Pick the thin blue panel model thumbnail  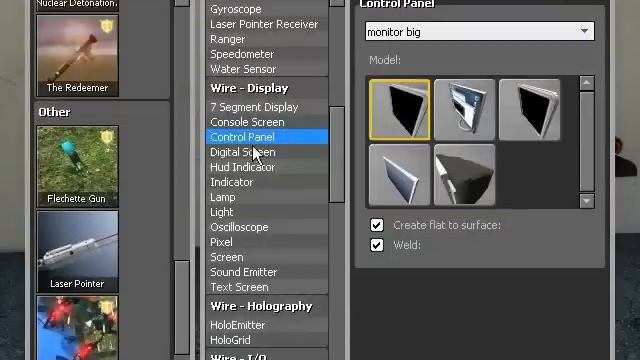click(x=399, y=175)
